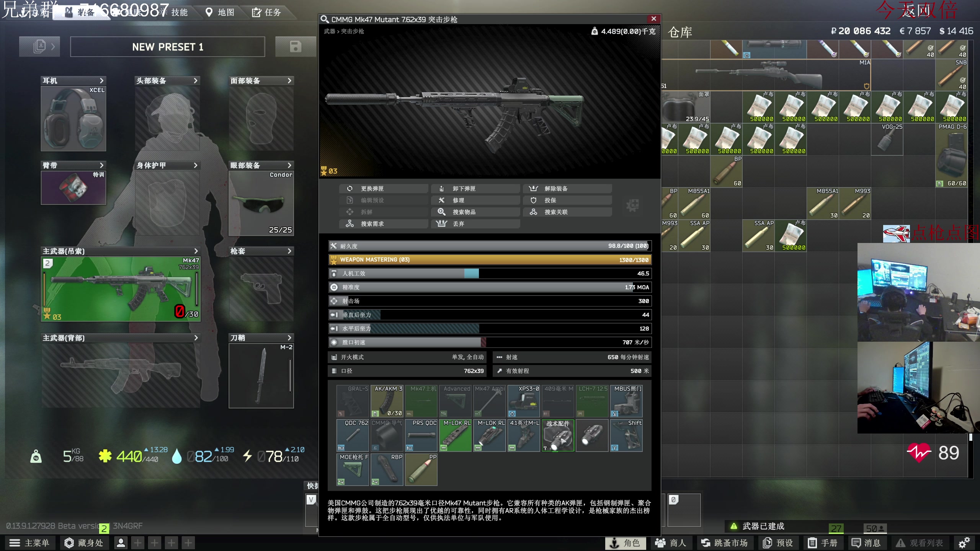Expand the 臂带 armband slot options
The height and width of the screenshot is (551, 980).
tap(101, 165)
